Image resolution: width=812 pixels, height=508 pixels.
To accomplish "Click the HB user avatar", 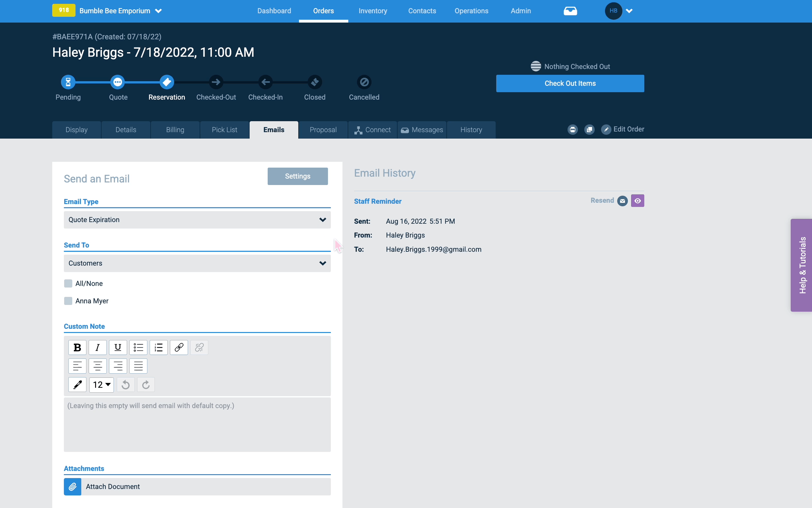I will (x=613, y=11).
